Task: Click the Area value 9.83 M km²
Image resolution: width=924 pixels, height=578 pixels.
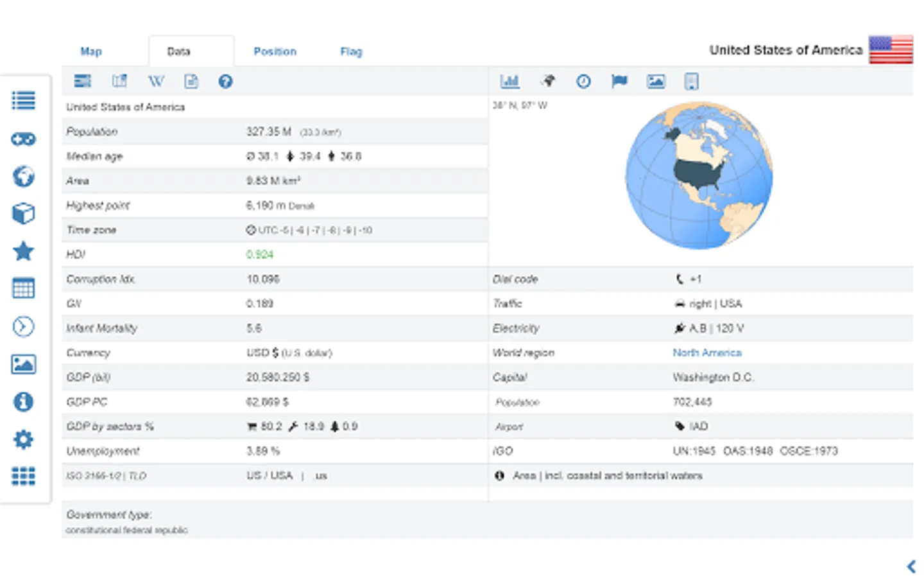Action: click(x=273, y=181)
